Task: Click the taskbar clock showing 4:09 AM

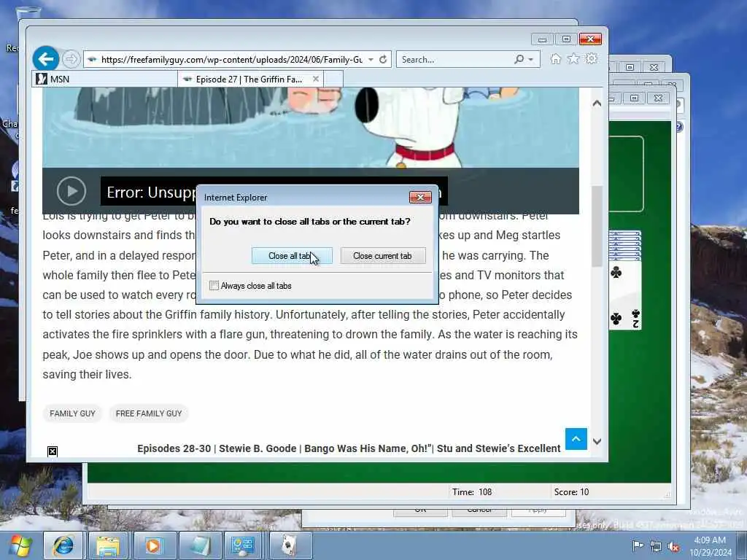Action: [711, 546]
